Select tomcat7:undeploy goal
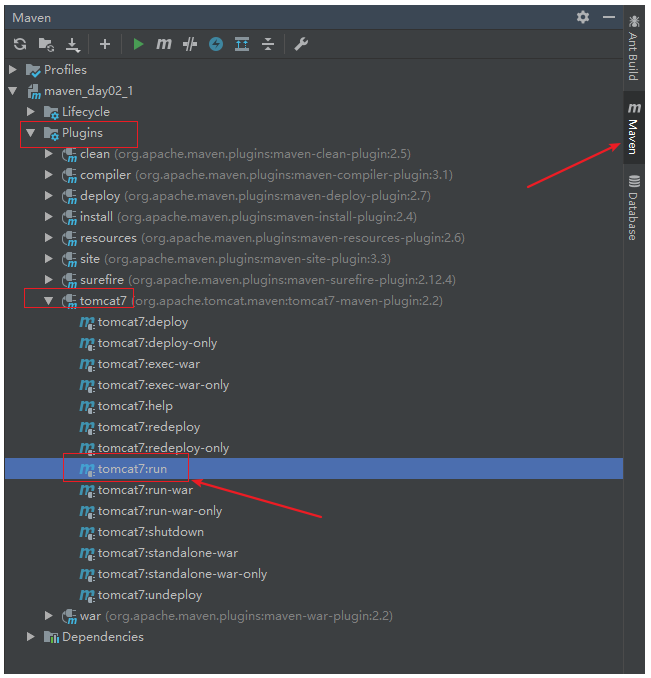The image size is (651, 678). pos(150,595)
